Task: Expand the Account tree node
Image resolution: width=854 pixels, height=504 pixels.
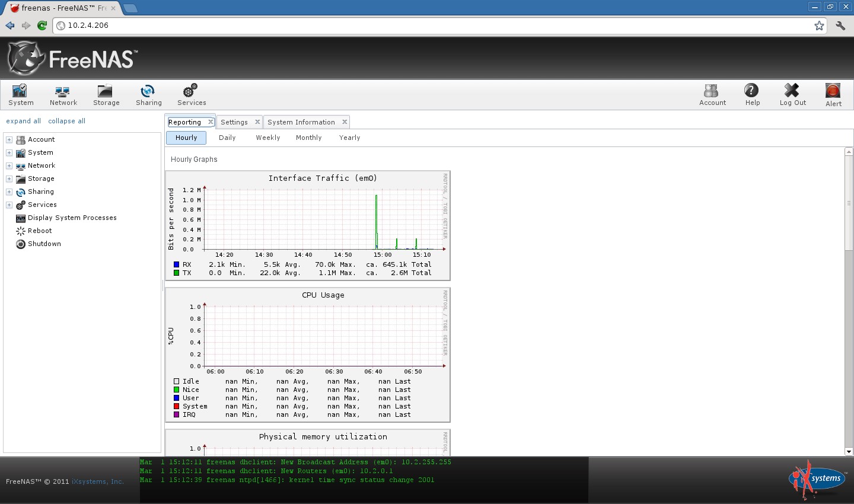Action: (x=9, y=139)
